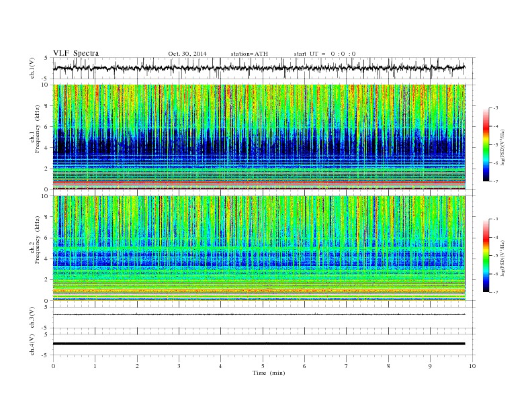
Task: Click the "-3" label on ch.1 color bar
Action: pos(495,108)
